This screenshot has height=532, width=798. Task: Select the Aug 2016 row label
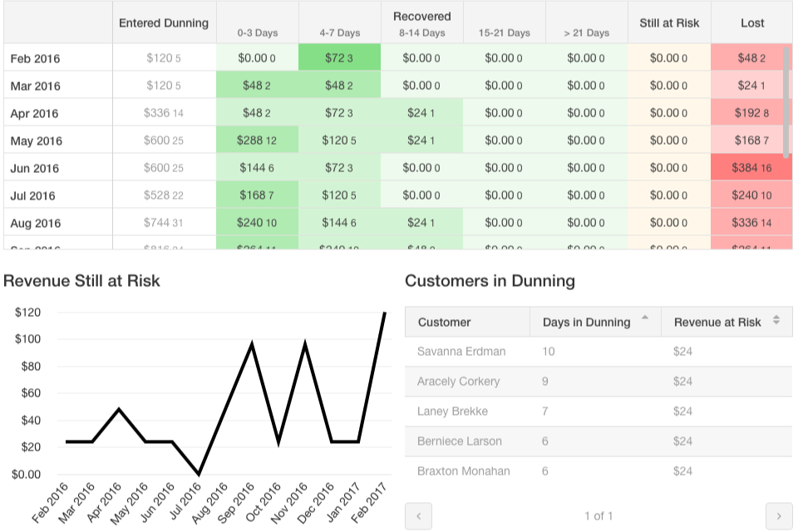(x=36, y=223)
